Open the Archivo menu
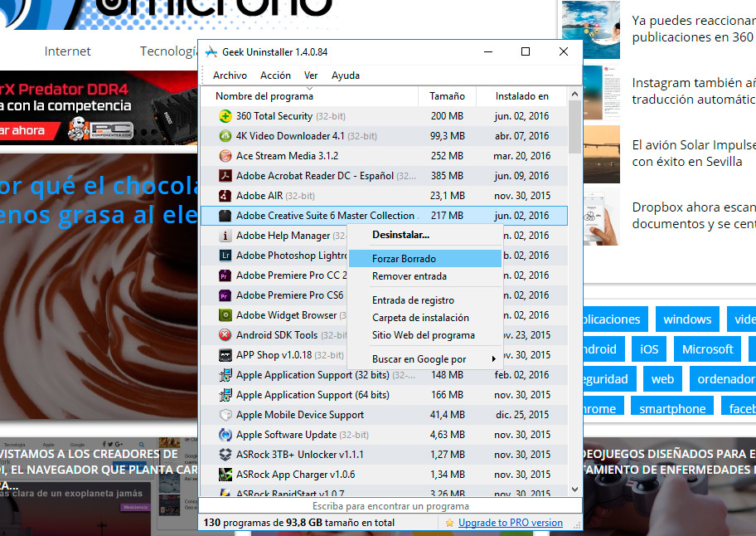The height and width of the screenshot is (536, 756). [230, 75]
